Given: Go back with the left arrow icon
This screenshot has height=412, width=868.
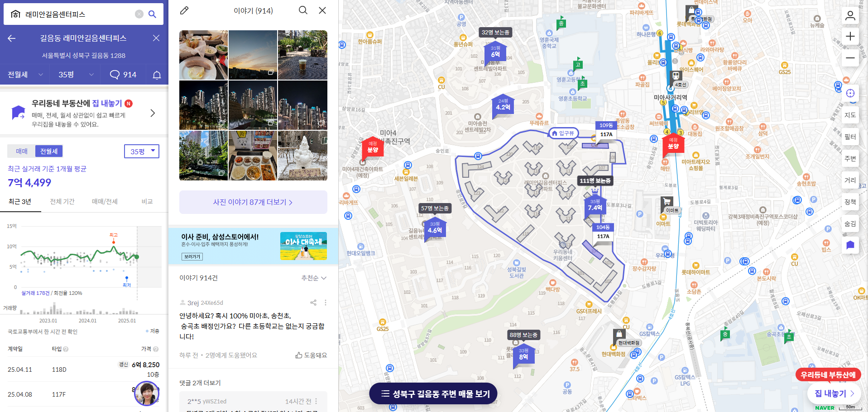Looking at the screenshot, I should pos(12,38).
